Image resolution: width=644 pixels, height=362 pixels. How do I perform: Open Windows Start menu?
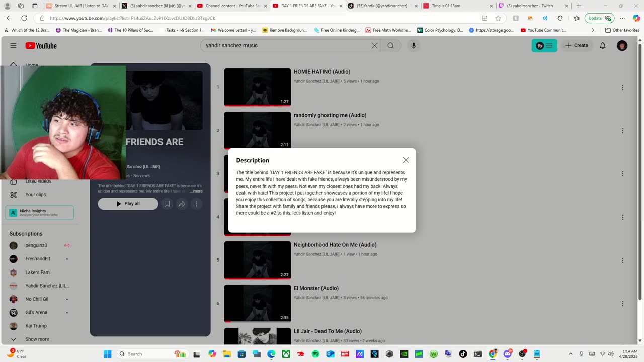(x=107, y=354)
